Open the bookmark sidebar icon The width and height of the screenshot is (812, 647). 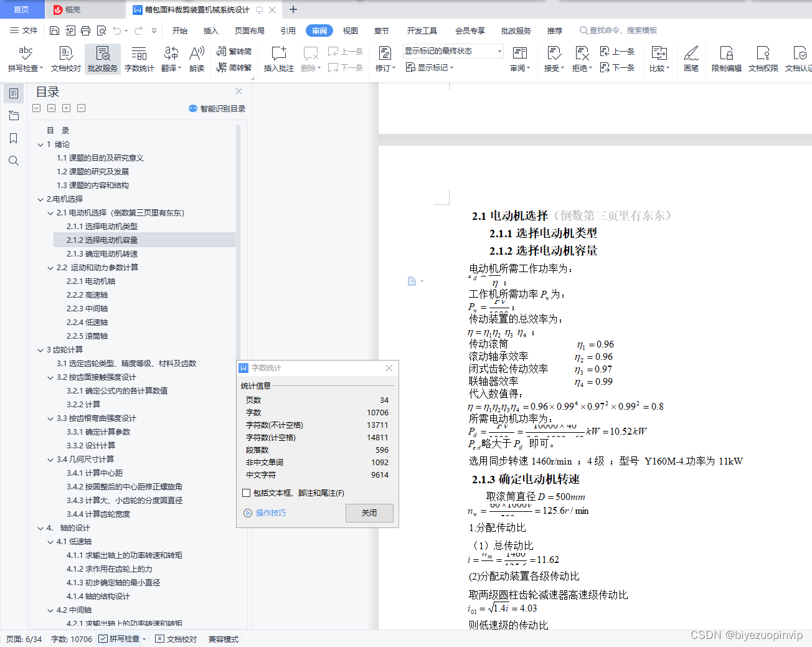pos(14,138)
